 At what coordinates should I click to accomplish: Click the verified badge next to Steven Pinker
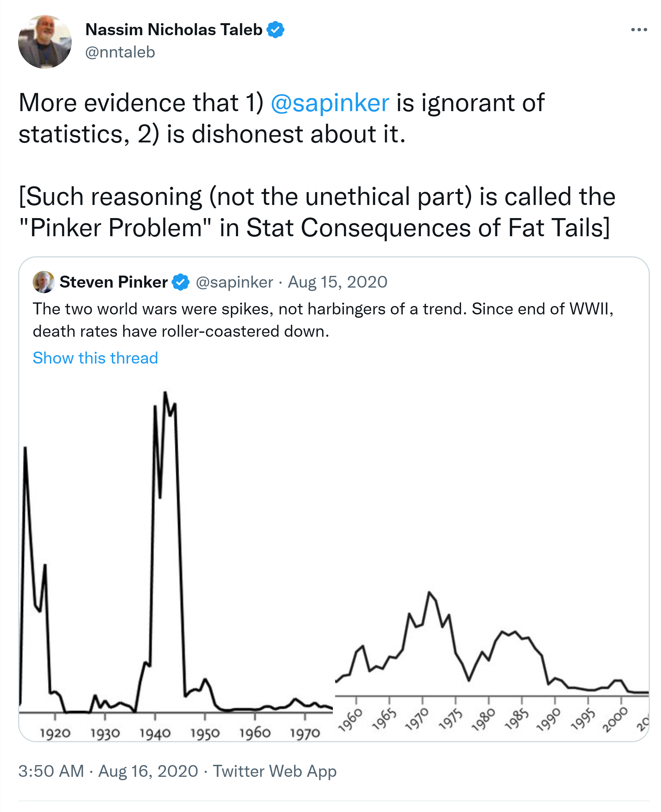pyautogui.click(x=181, y=282)
